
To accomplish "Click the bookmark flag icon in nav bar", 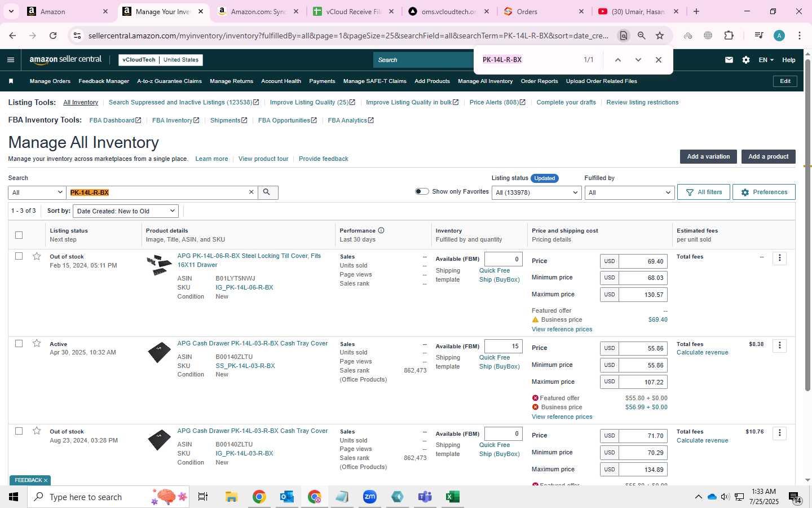I will pos(11,81).
